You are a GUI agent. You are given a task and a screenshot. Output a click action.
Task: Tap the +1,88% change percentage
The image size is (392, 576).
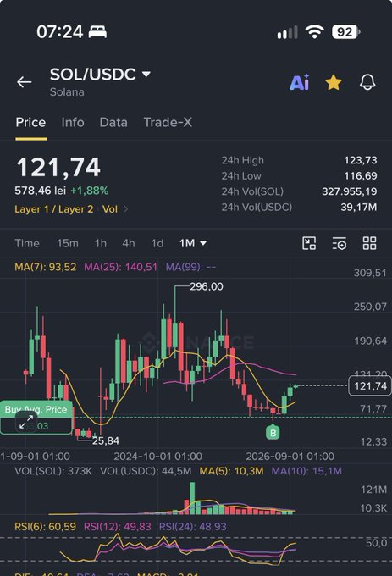tap(89, 191)
